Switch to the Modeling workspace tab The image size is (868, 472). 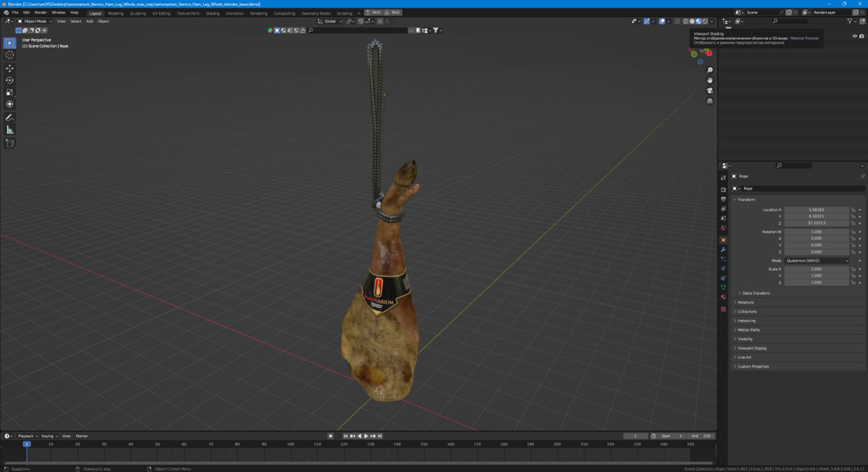[116, 13]
